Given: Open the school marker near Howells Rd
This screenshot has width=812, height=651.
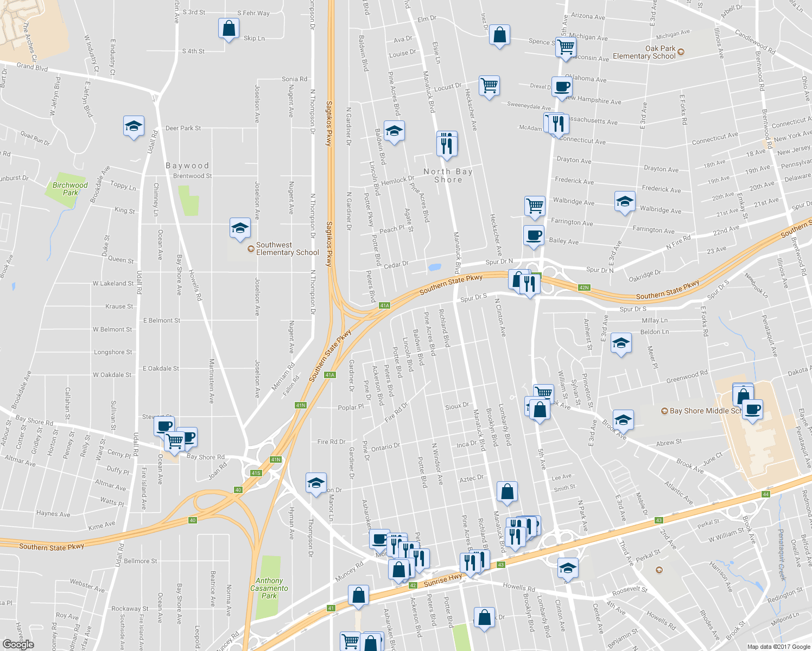Looking at the screenshot, I should (x=568, y=569).
